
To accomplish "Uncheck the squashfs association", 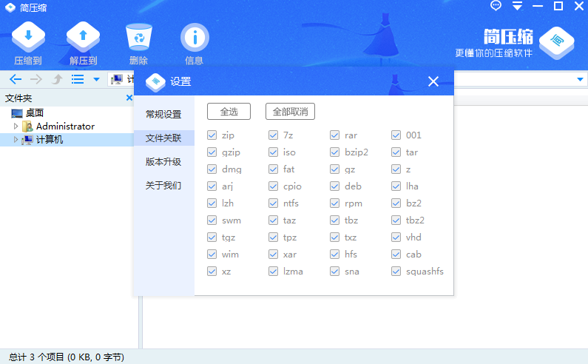I will [x=396, y=272].
